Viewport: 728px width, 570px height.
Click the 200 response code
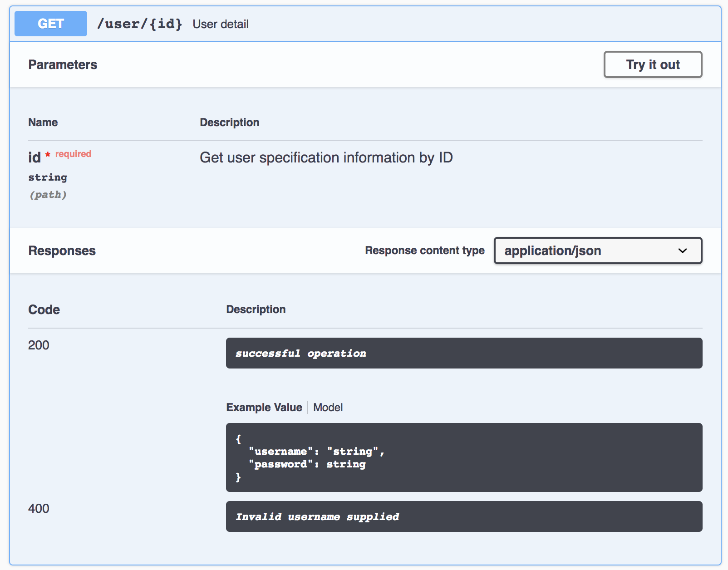(39, 345)
